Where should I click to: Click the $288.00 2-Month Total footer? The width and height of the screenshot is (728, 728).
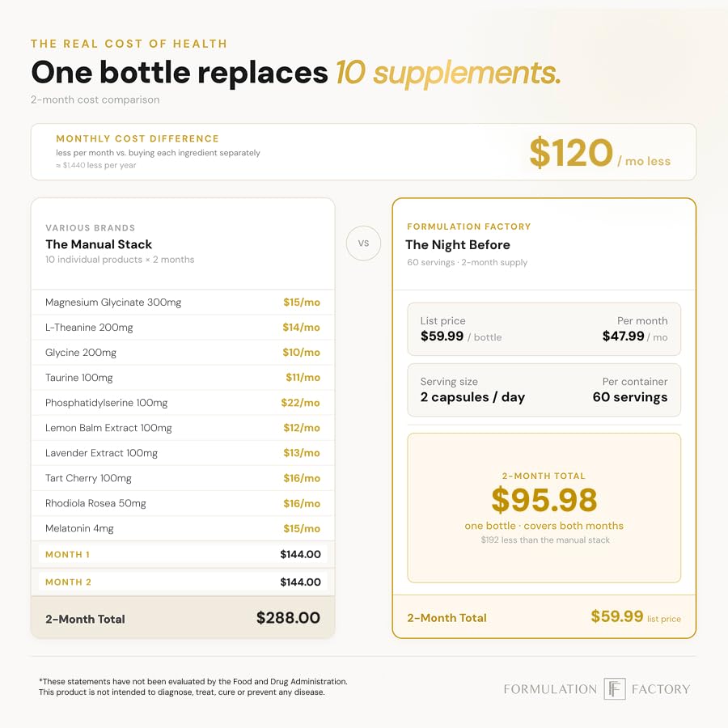coord(183,617)
